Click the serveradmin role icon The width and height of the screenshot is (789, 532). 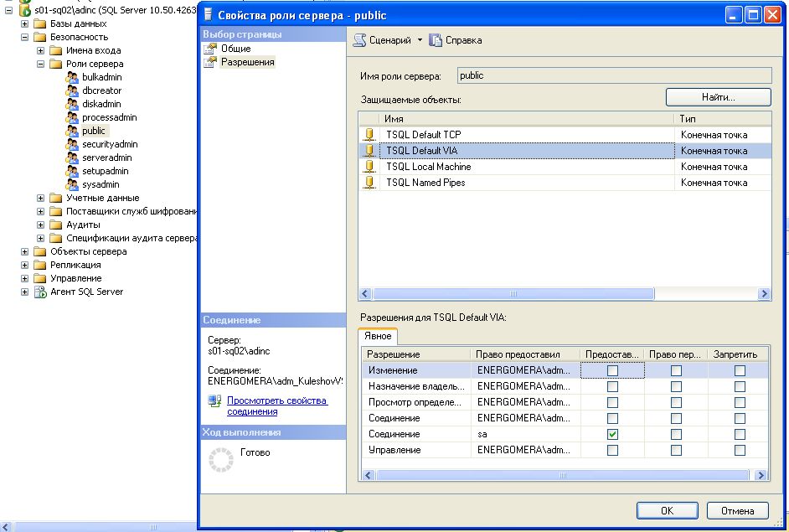click(x=72, y=158)
